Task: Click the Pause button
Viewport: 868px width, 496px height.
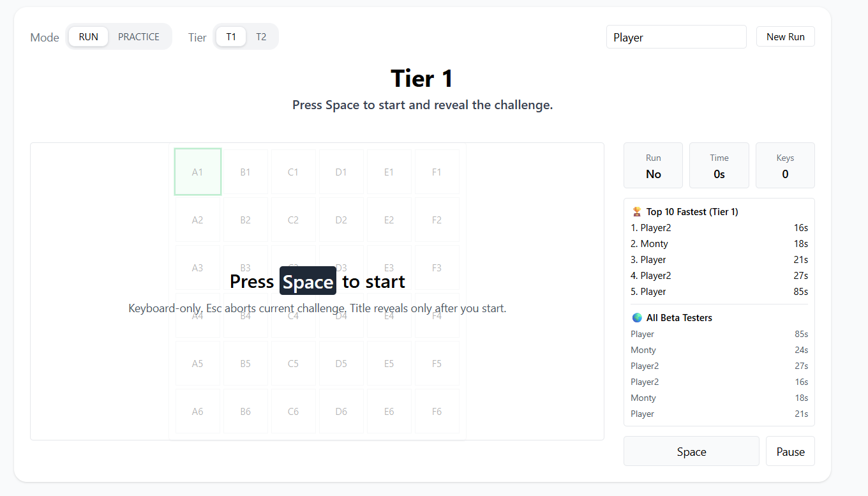Action: [x=790, y=451]
